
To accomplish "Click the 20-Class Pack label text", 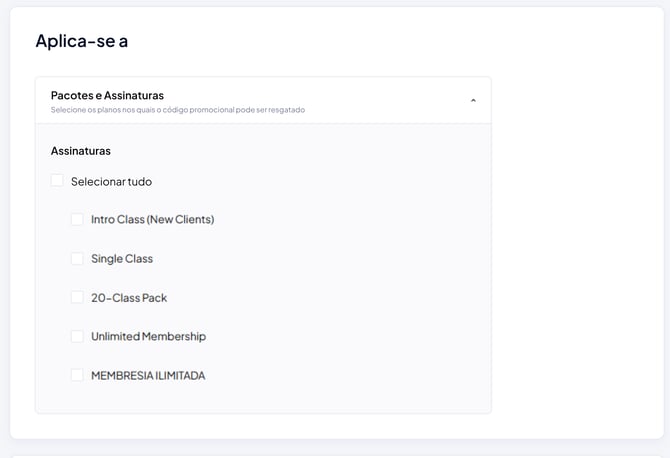I will point(129,298).
